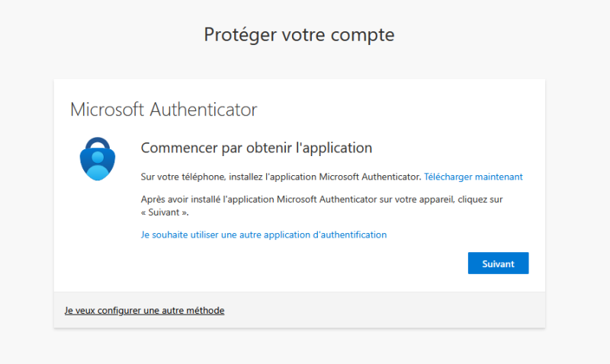Click the "Microsoft Authenticator" card heading
Image resolution: width=610 pixels, height=364 pixels.
(x=163, y=109)
